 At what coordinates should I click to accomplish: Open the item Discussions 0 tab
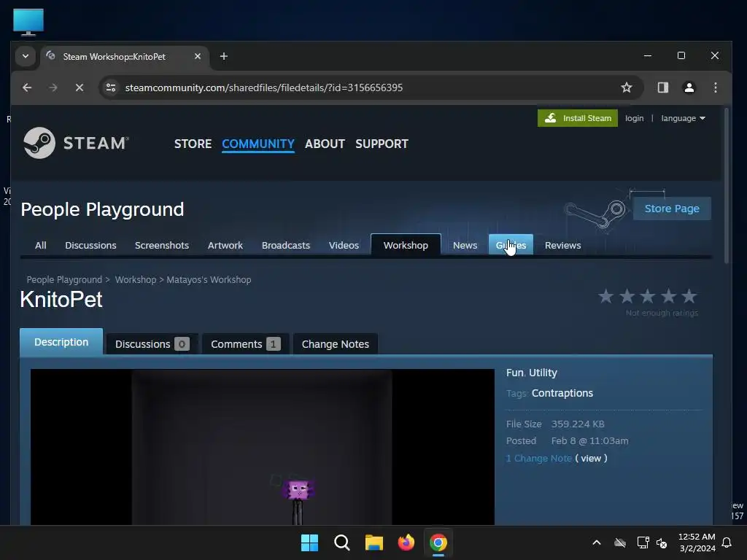click(152, 344)
